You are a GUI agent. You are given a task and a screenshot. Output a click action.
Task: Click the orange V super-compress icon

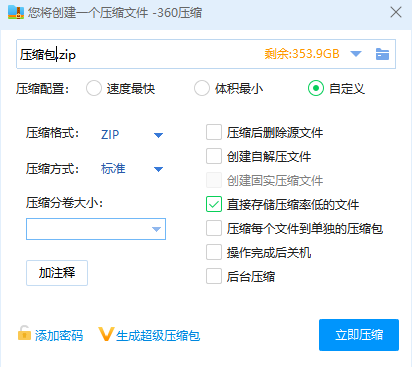coord(106,334)
